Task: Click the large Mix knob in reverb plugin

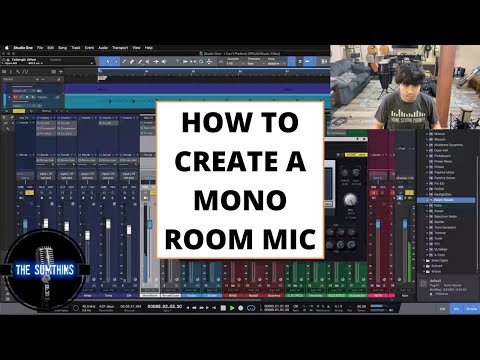Action: 350,200
